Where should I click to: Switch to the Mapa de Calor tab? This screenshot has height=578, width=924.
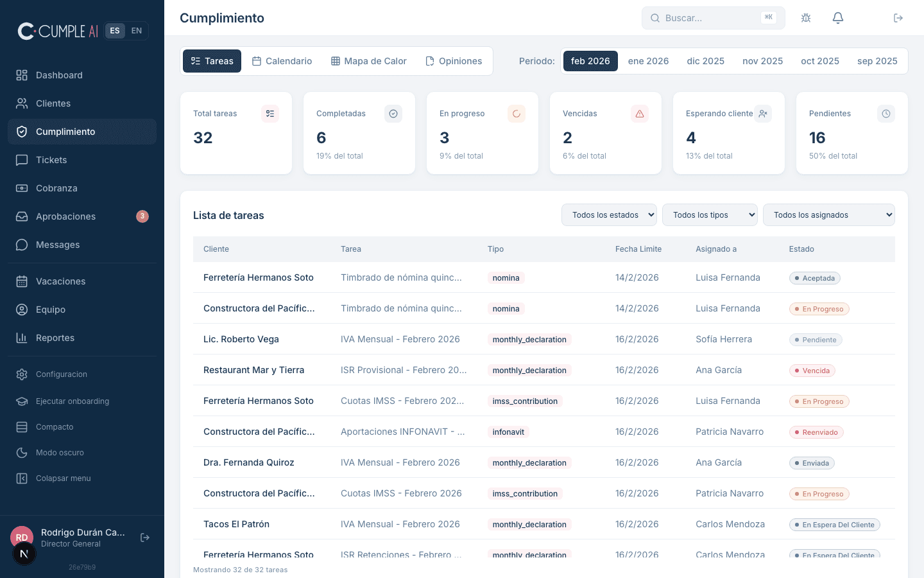[x=368, y=61]
